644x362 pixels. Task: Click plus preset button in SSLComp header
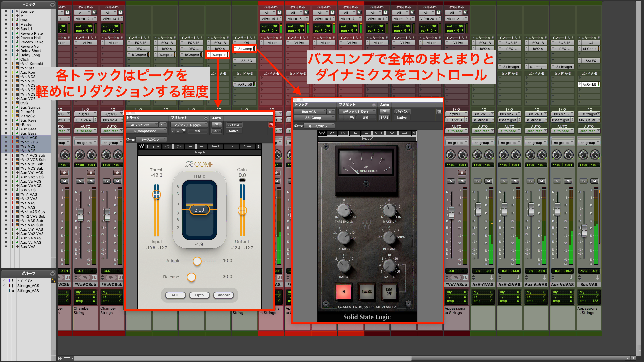coord(346,118)
